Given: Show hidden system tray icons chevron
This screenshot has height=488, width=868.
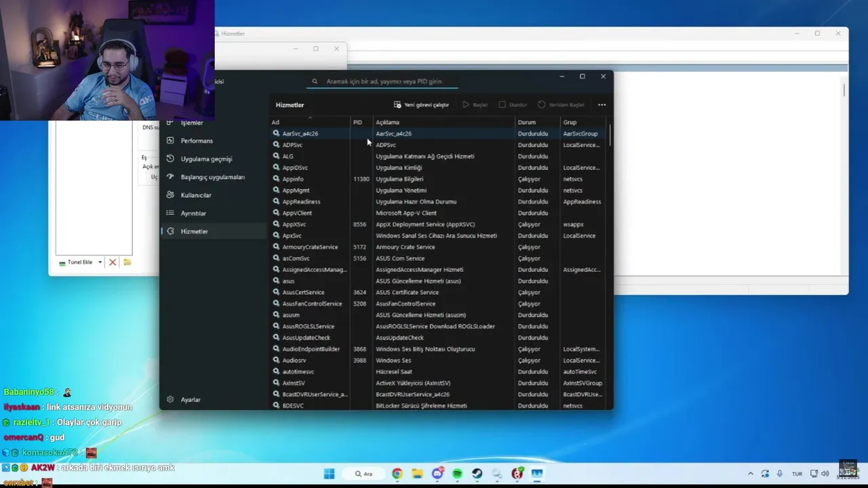Looking at the screenshot, I should [751, 474].
